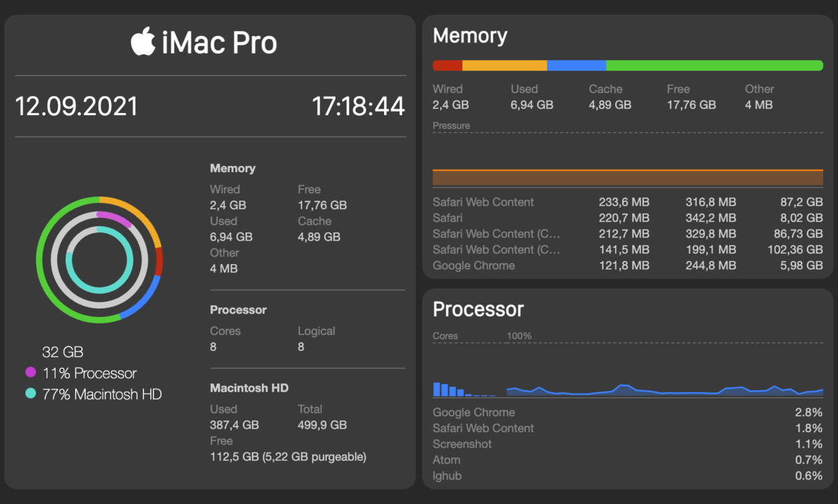Viewport: 838px width, 504px height.
Task: Select the Google Chrome 2.8% processor row
Action: click(628, 412)
